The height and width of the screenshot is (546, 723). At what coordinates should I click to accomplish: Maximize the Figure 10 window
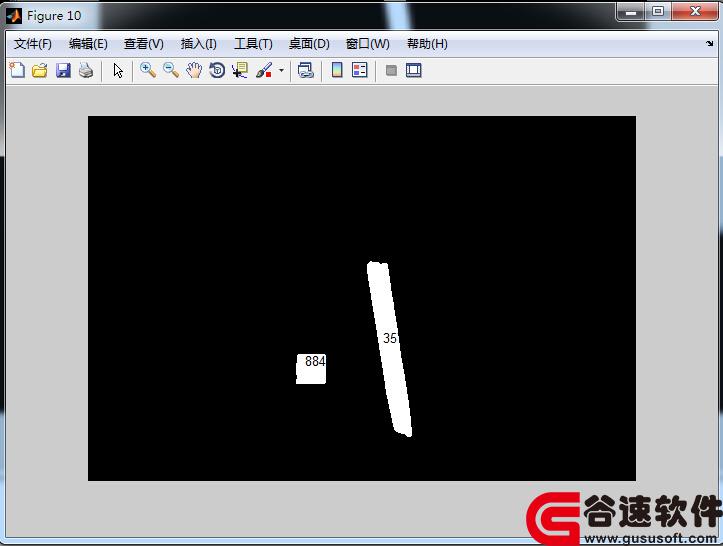[658, 12]
